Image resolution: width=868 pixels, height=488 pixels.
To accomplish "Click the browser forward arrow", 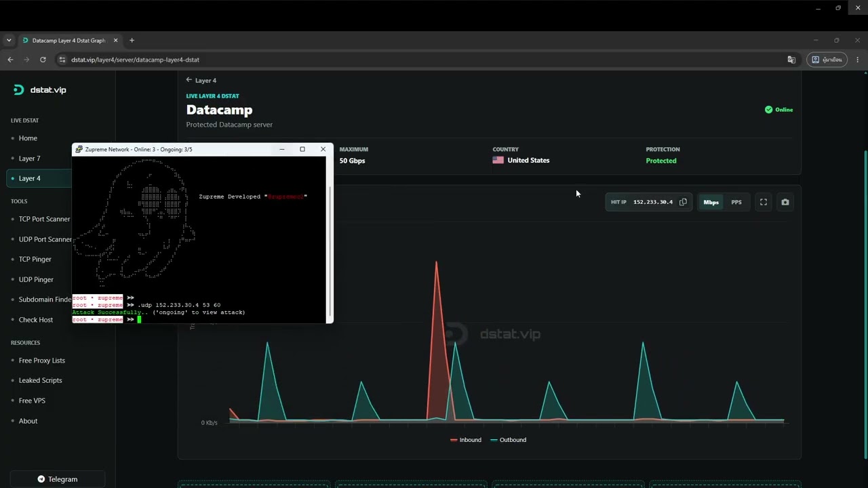I will (26, 60).
